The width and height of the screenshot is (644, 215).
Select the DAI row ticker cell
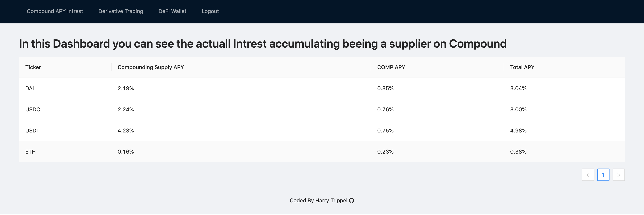tap(65, 88)
